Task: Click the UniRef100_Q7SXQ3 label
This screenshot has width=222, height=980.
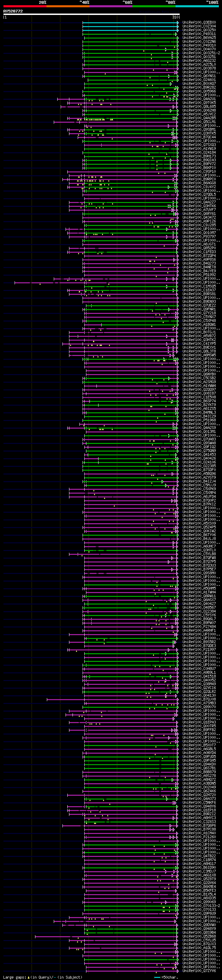Action: 199,145
